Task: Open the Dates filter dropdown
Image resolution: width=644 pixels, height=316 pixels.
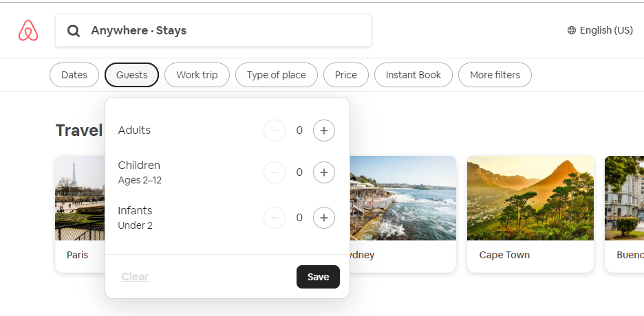Action: (74, 75)
